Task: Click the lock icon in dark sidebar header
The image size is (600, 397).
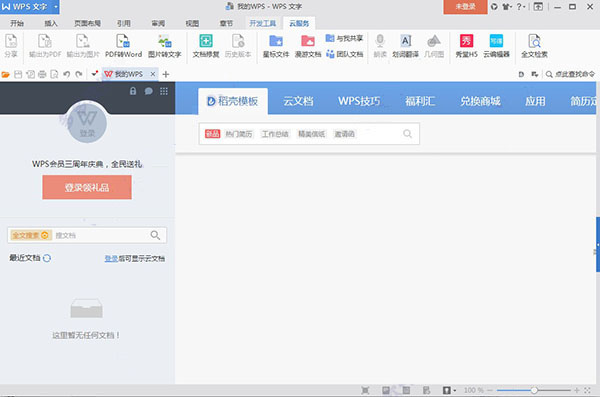Action: pyautogui.click(x=133, y=91)
